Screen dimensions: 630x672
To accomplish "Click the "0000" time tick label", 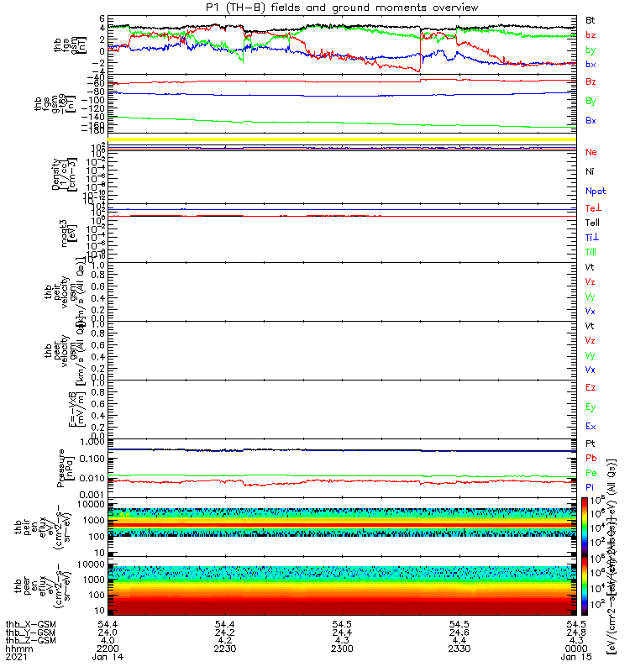I will 576,648.
